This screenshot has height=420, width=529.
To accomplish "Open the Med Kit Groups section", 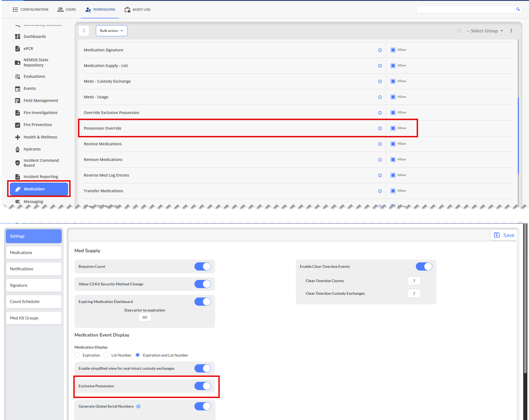I will pyautogui.click(x=34, y=318).
